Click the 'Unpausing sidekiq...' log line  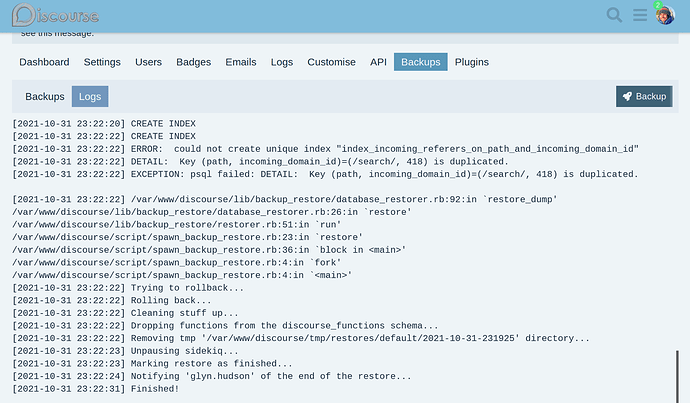(125, 352)
